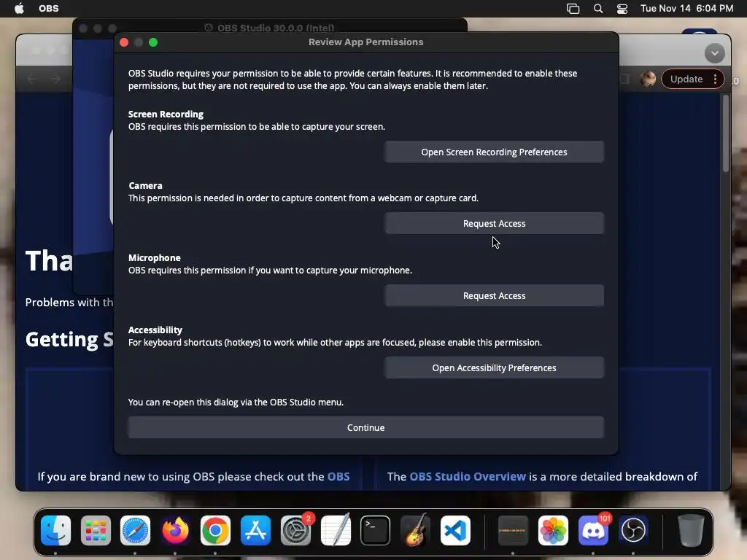Open the Apple menu
Image resolution: width=747 pixels, height=560 pixels.
(x=19, y=8)
